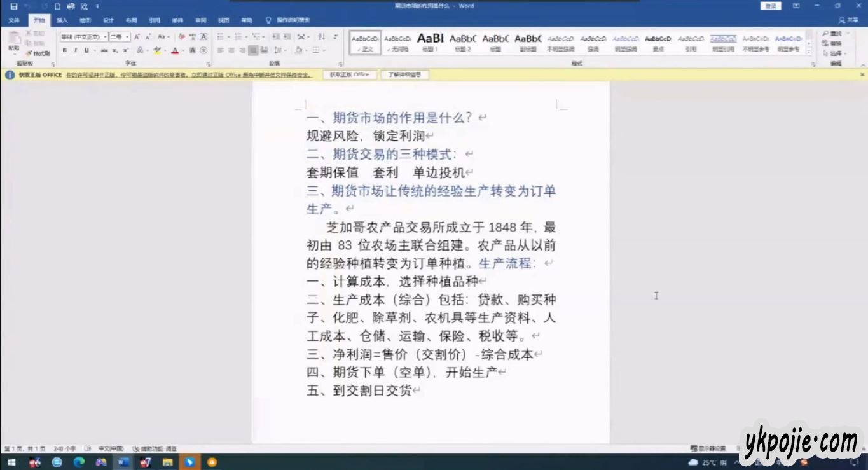Apply center text alignment
Viewport: 868px width, 470px height.
[x=231, y=50]
